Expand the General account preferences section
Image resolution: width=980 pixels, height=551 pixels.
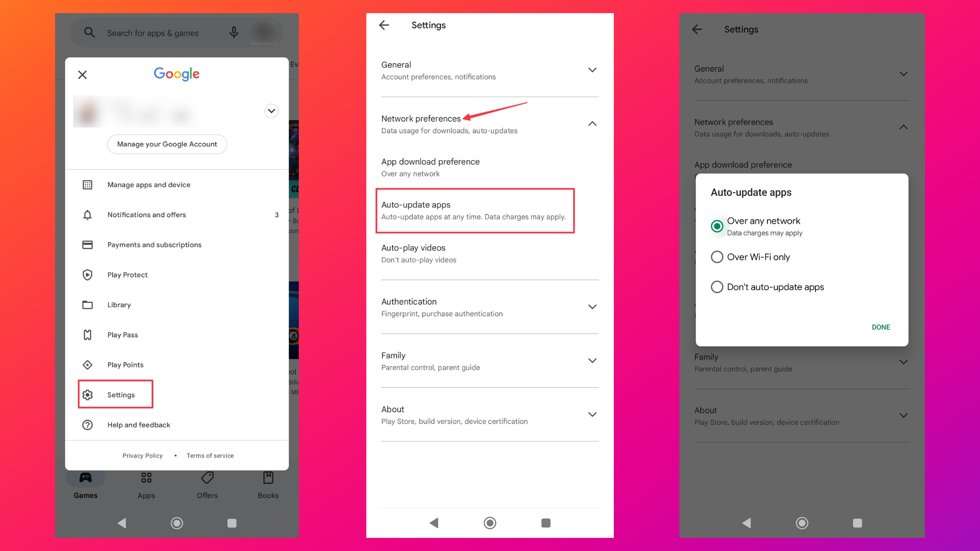point(591,69)
